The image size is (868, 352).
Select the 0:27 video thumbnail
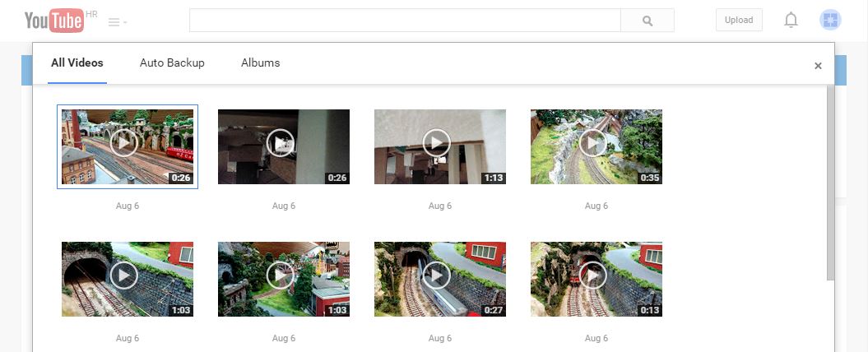coord(439,279)
